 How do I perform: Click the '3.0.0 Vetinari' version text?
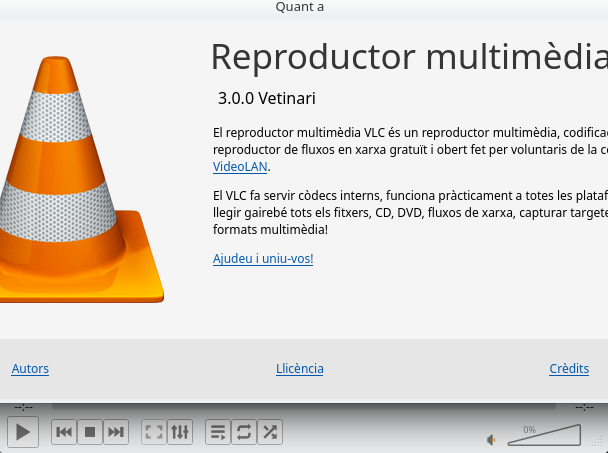267,99
